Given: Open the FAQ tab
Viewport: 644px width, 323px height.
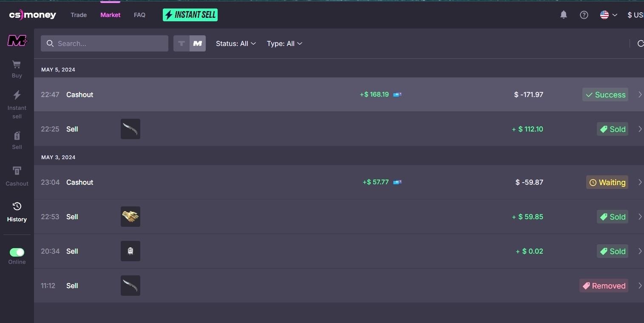Looking at the screenshot, I should [139, 15].
